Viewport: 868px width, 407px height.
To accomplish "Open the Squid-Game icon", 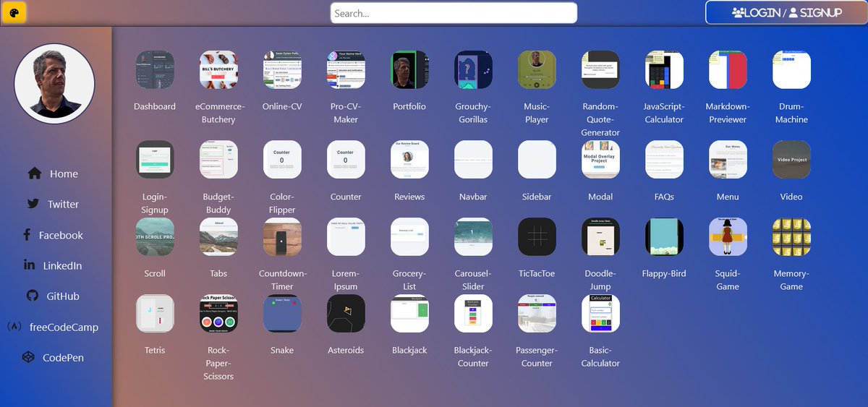I will point(728,236).
